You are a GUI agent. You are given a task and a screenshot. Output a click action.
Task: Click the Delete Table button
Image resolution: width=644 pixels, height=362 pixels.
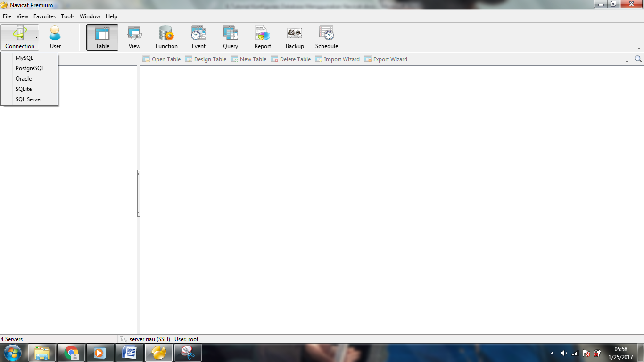pyautogui.click(x=291, y=59)
